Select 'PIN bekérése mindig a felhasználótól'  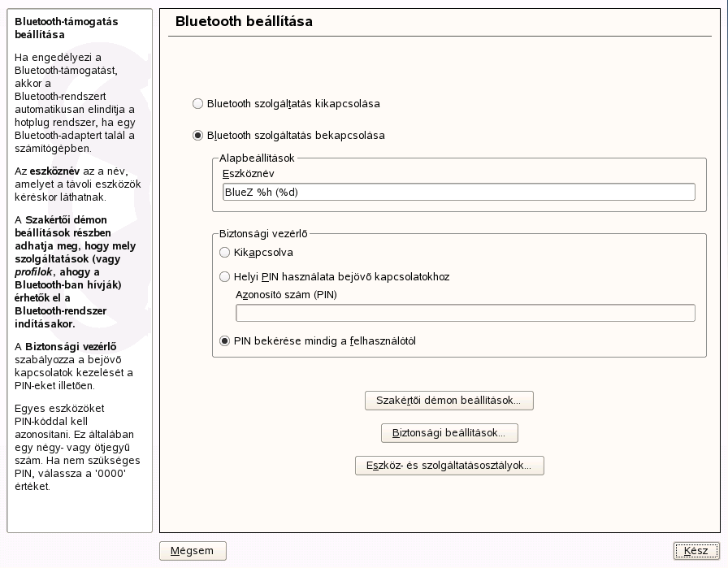pyautogui.click(x=225, y=341)
